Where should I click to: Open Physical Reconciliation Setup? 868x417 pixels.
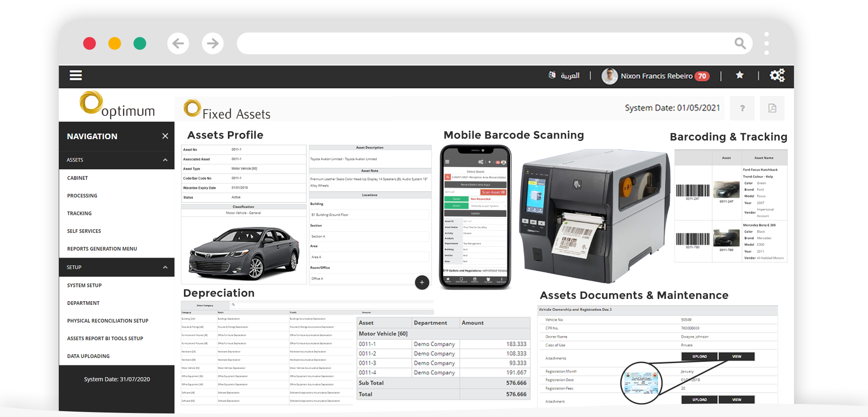[108, 321]
